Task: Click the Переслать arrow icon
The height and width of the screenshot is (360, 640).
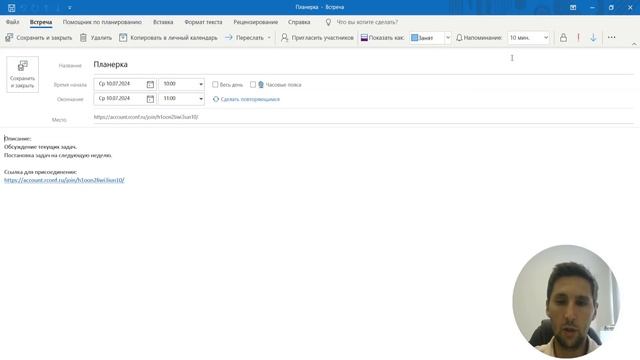Action: point(229,38)
